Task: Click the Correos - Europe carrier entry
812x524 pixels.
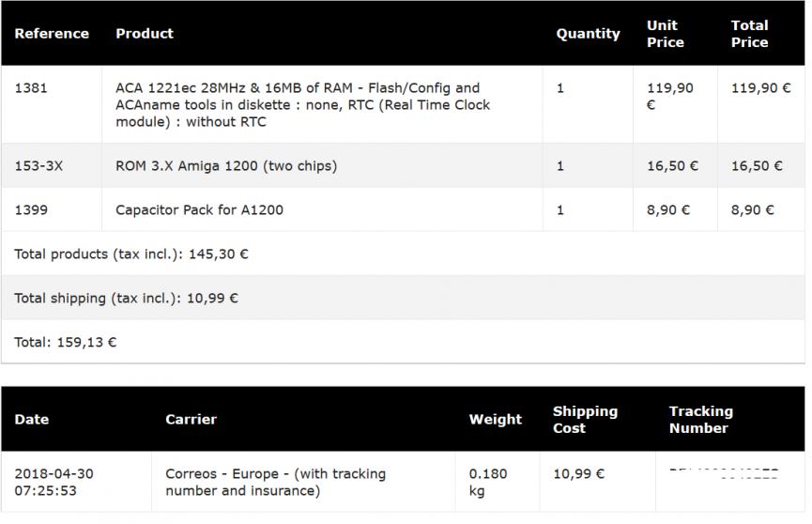Action: click(x=275, y=483)
